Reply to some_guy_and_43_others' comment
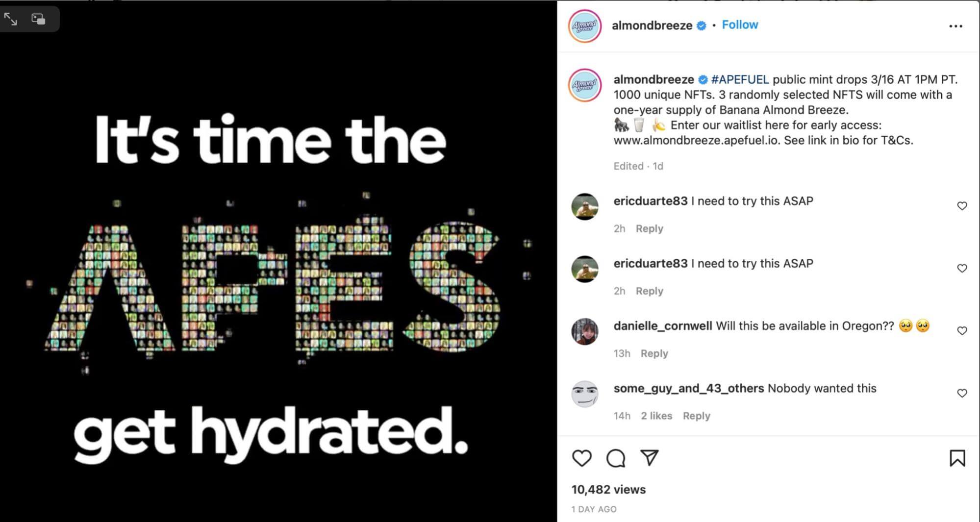Screen dimensions: 980x522 [x=696, y=416]
